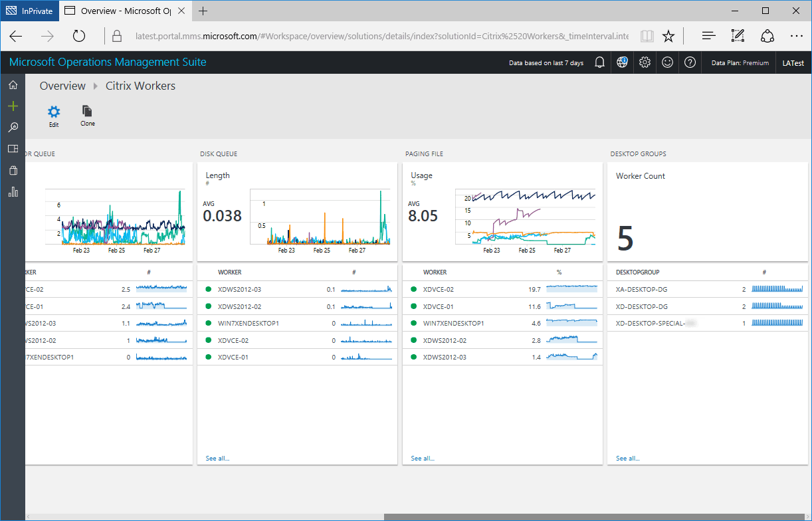Screen dimensions: 812x521
Task: Select XDWS2012-02 row in Paging File
Action: 502,340
